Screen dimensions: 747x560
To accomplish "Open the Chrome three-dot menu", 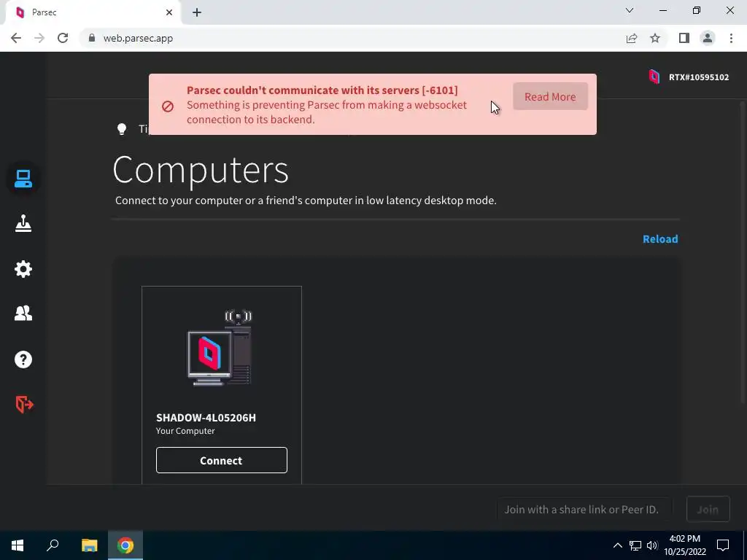I will (x=731, y=38).
